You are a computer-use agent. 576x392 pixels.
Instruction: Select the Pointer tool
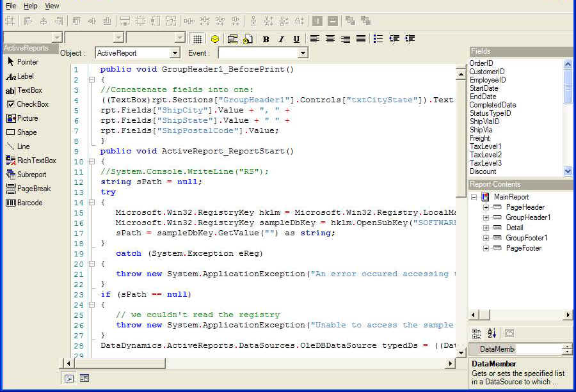(23, 61)
